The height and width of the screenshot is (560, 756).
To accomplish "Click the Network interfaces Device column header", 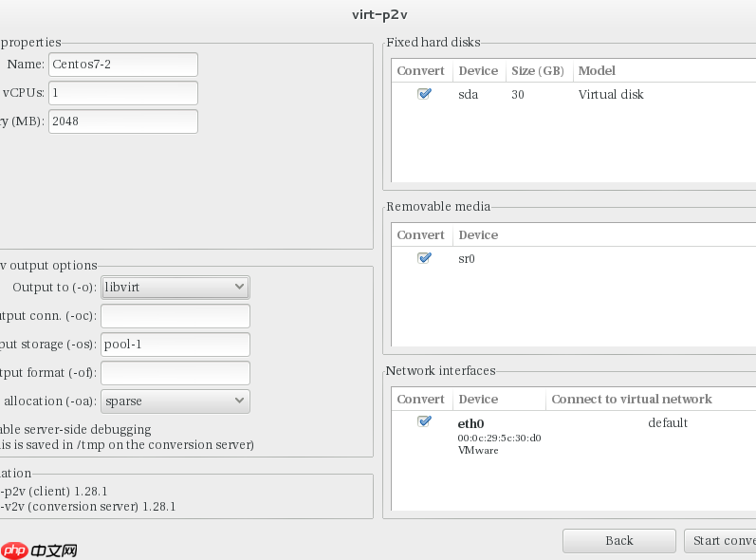I will pos(499,399).
